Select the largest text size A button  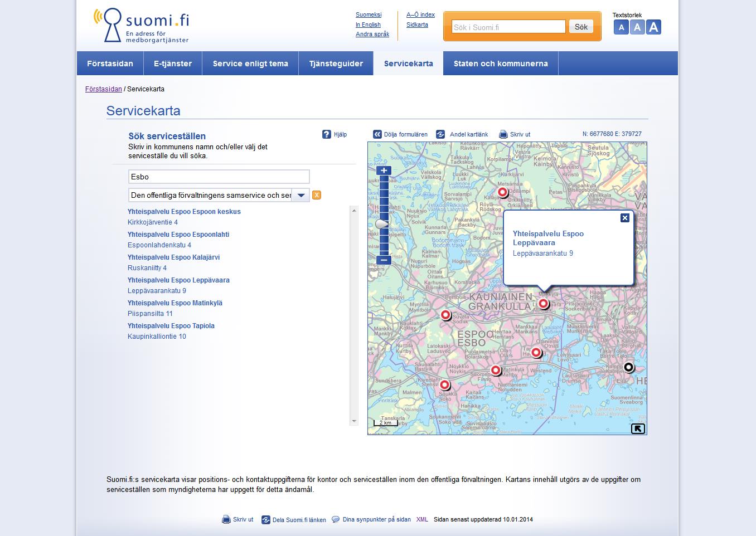pos(653,27)
